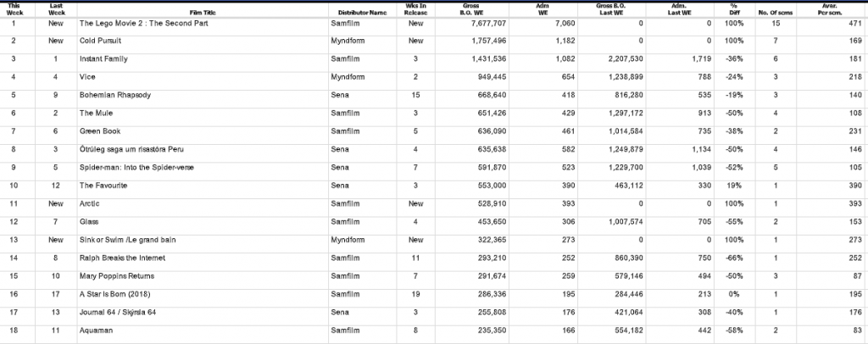Click the Mary Poppins Returns title
Image resolution: width=868 pixels, height=344 pixels.
point(119,275)
